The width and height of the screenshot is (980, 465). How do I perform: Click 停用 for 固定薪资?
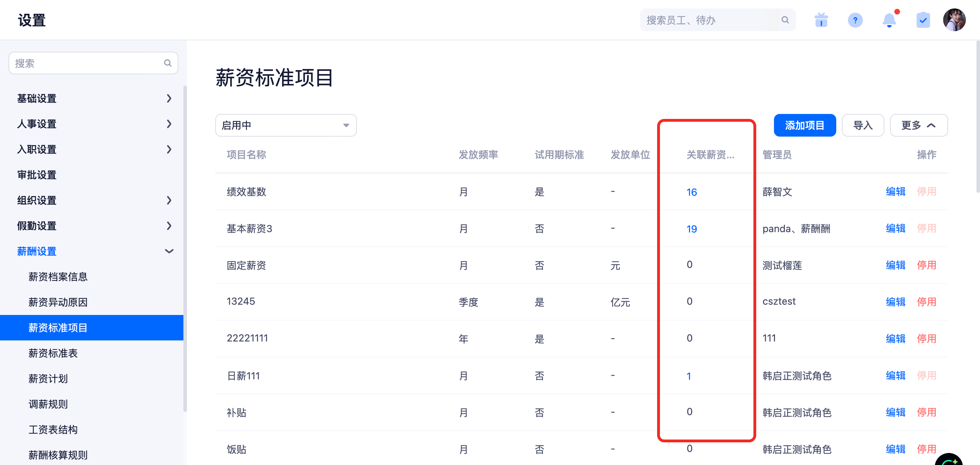coord(926,265)
